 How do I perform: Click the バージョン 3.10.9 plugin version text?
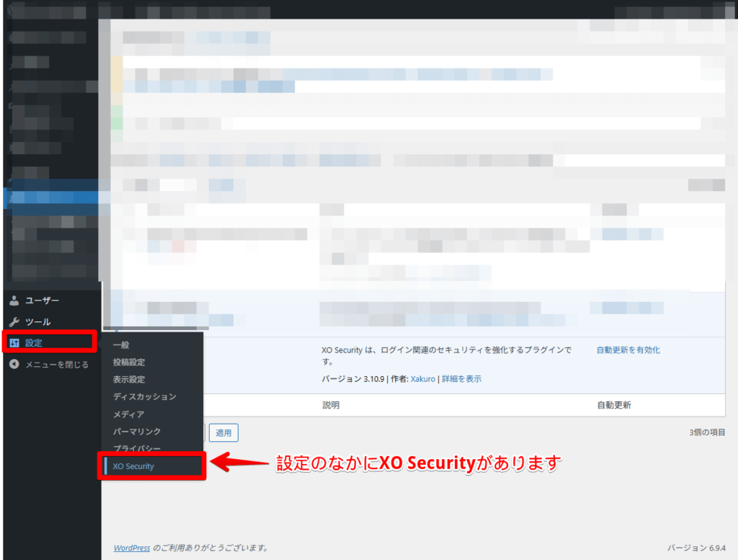(353, 379)
